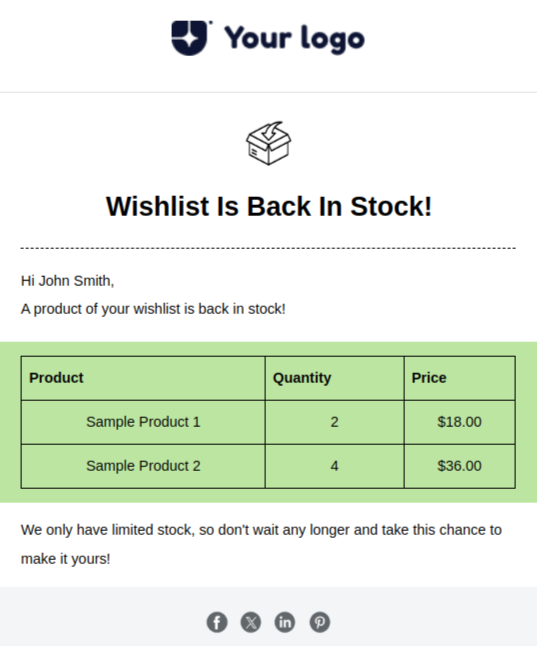
Task: Click the open box package icon
Action: click(x=269, y=143)
